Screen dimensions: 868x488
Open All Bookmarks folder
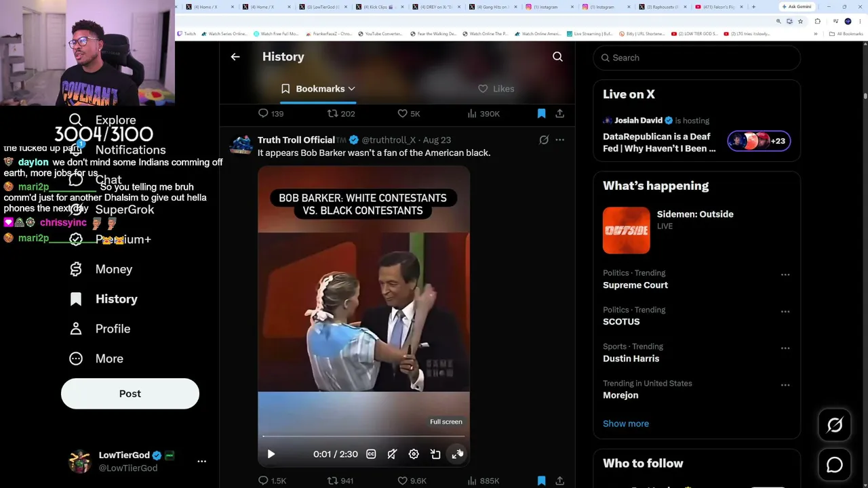(846, 34)
